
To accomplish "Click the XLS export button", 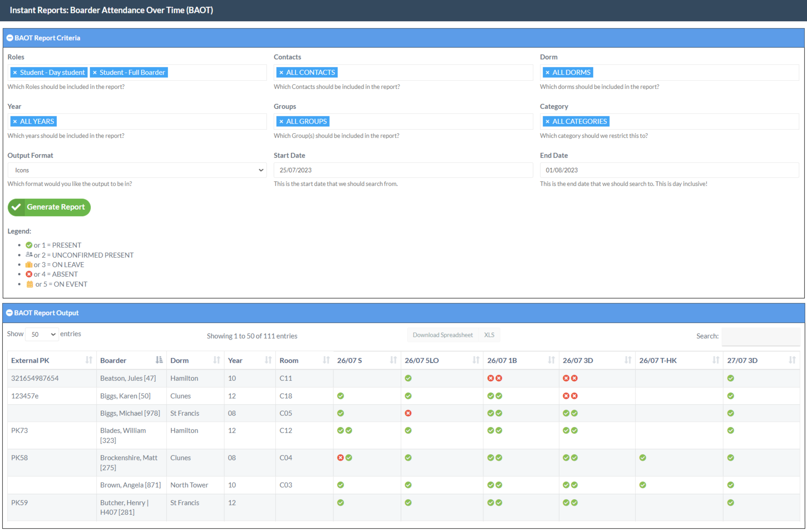I will click(x=489, y=335).
